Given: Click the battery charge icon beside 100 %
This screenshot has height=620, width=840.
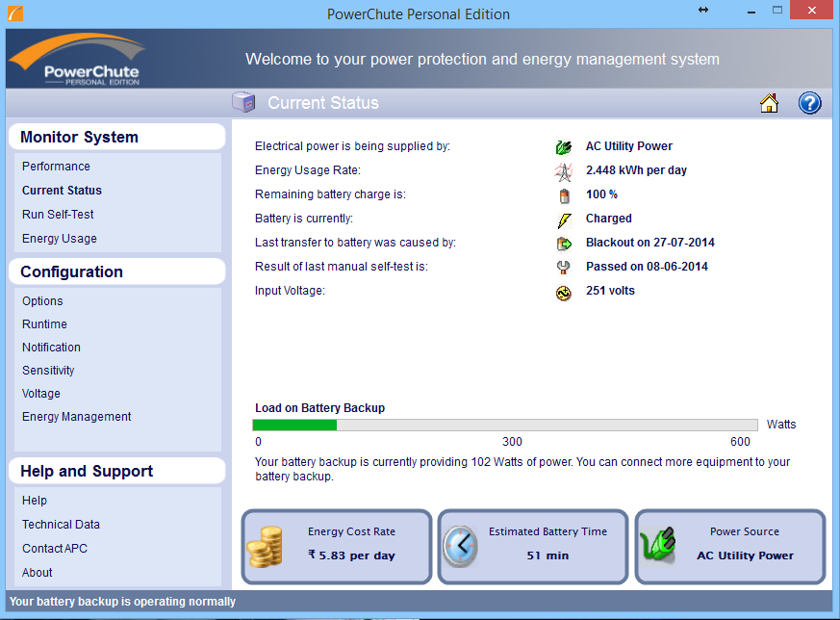Looking at the screenshot, I should [x=564, y=195].
